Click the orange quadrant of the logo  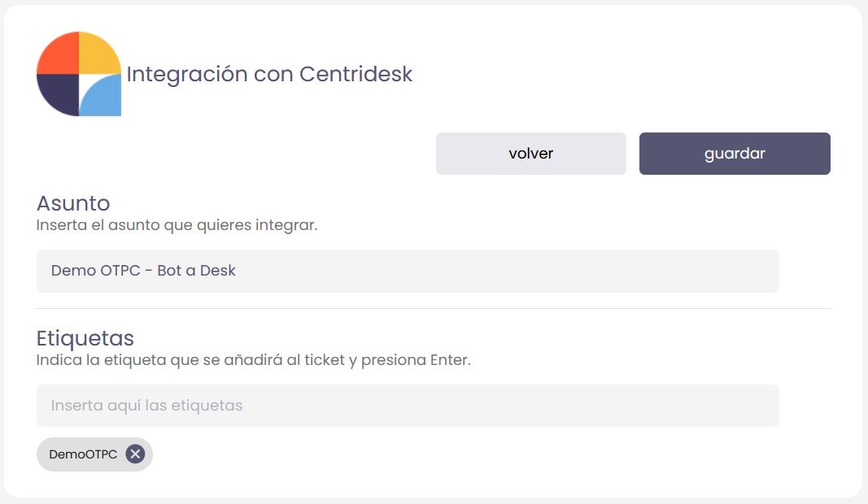[59, 54]
